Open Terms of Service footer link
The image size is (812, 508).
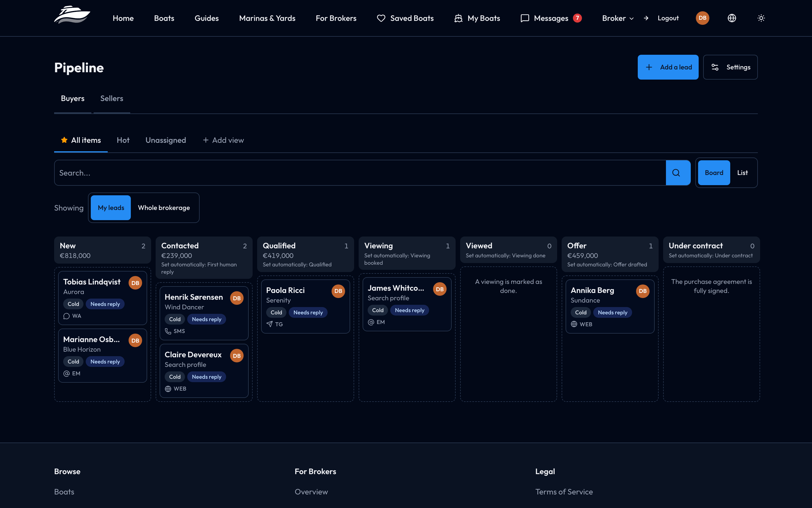[564, 492]
